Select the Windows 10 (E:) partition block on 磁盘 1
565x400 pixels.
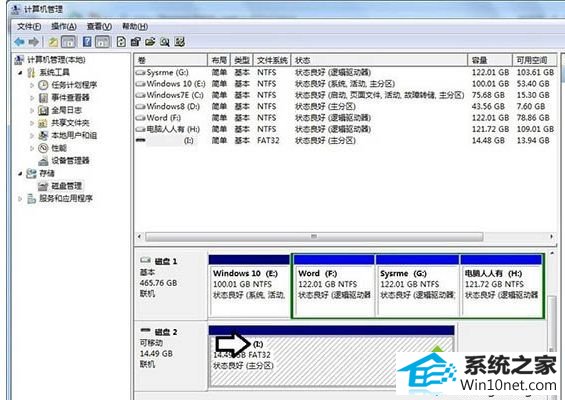(249, 286)
